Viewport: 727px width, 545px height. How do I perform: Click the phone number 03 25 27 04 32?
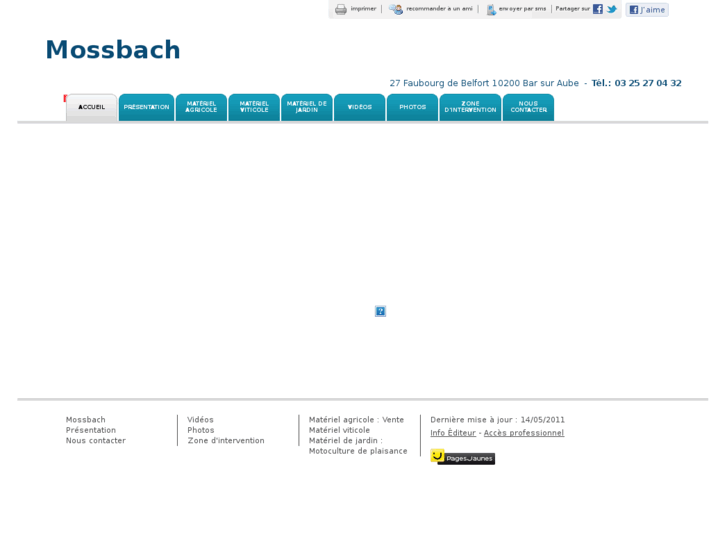pyautogui.click(x=648, y=83)
